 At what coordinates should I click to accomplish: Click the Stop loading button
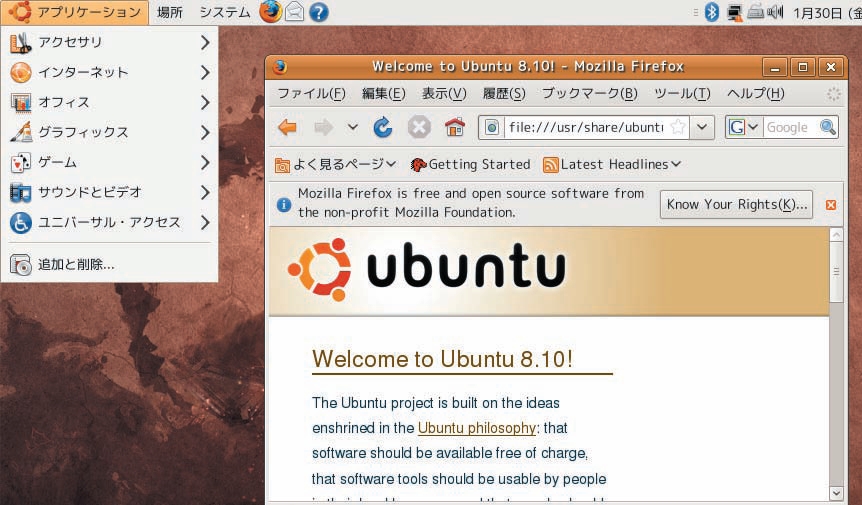click(x=419, y=127)
